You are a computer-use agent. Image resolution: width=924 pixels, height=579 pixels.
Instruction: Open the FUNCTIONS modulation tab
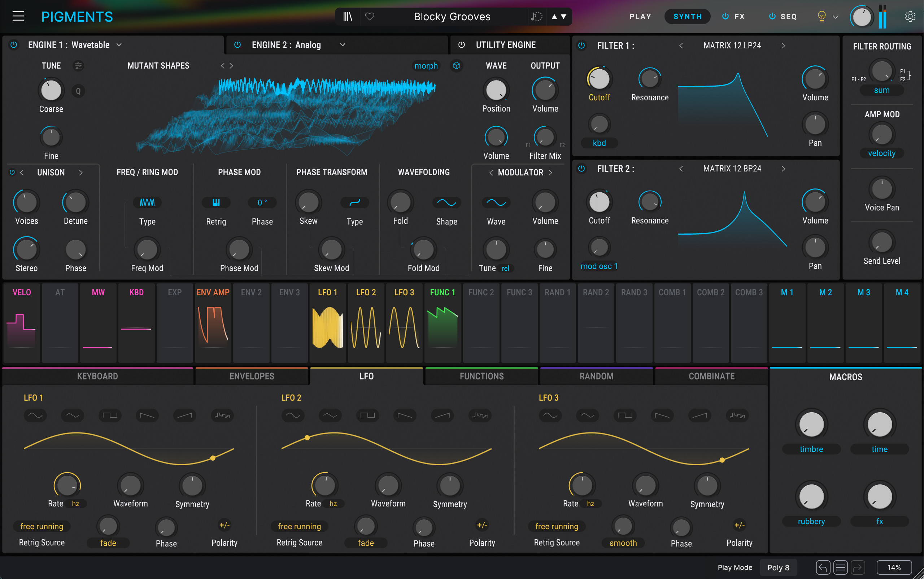(x=481, y=376)
